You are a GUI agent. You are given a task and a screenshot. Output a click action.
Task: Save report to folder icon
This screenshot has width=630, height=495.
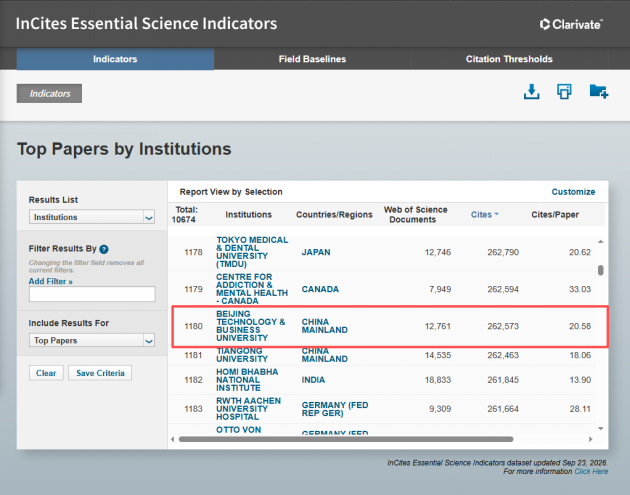point(599,91)
